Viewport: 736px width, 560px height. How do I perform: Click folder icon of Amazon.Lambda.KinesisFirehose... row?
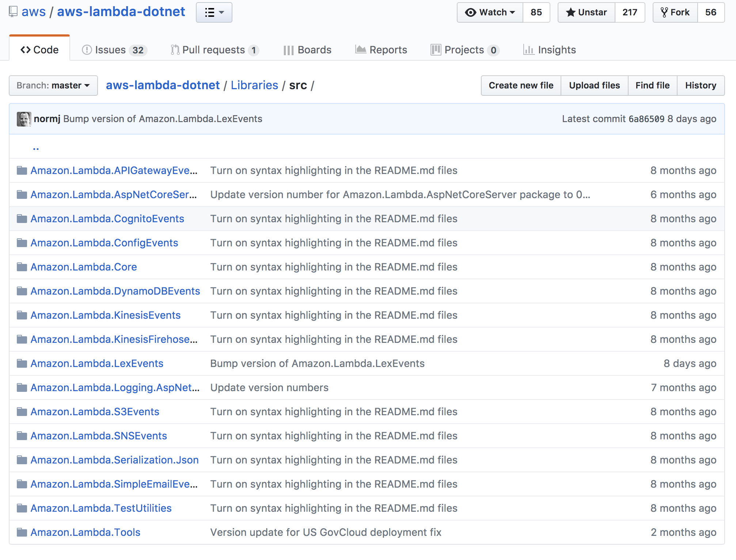point(22,339)
